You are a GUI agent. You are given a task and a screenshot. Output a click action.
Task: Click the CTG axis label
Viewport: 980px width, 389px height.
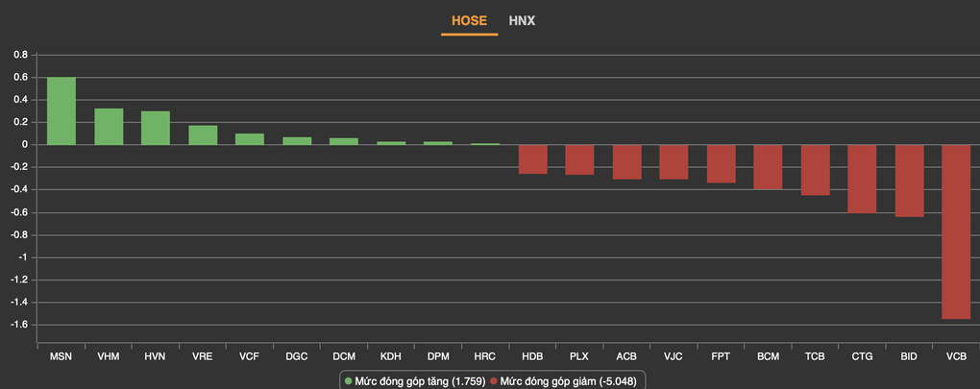(862, 356)
